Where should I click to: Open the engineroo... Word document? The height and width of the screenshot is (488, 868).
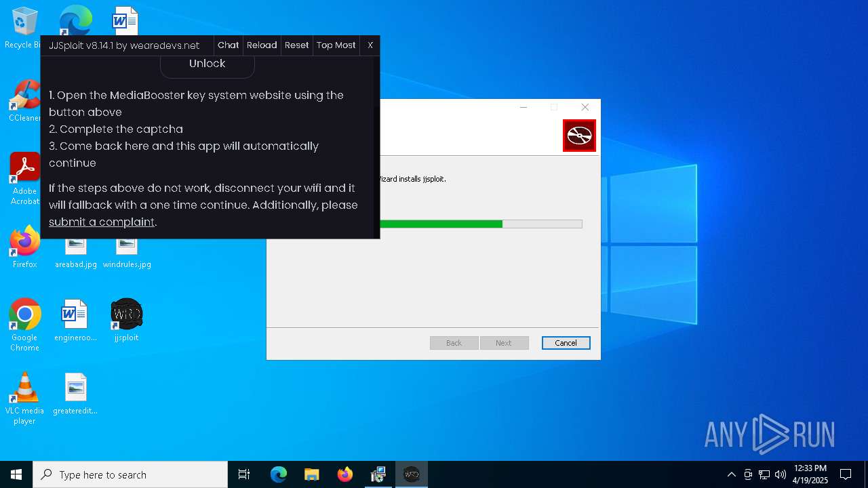pyautogui.click(x=75, y=321)
